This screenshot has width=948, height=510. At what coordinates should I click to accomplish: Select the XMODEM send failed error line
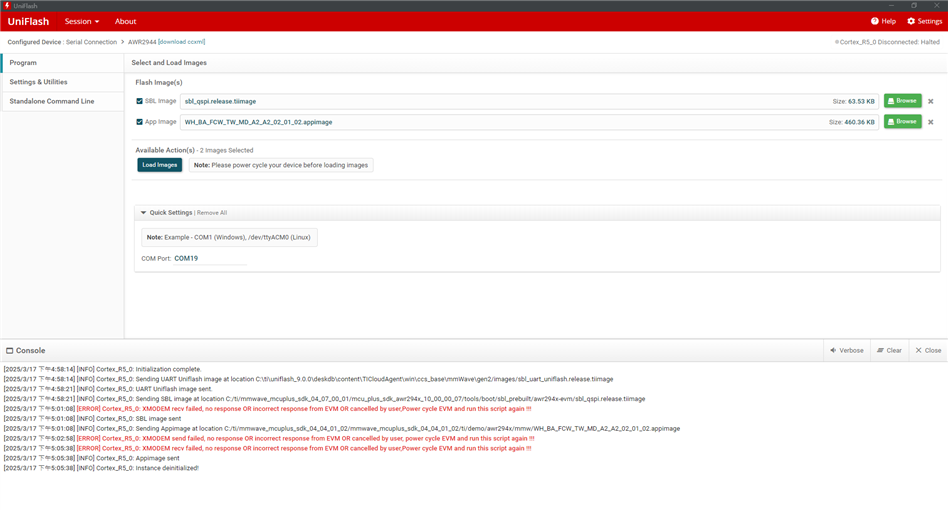[269, 439]
